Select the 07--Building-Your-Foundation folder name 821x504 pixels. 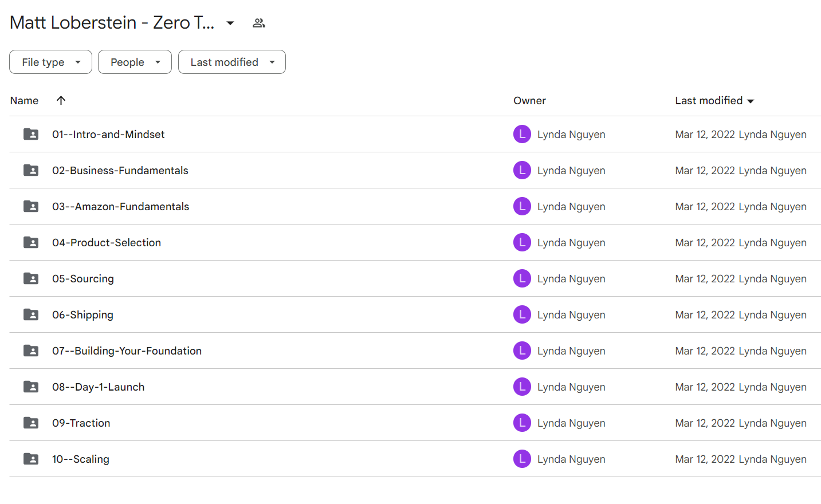tap(127, 351)
